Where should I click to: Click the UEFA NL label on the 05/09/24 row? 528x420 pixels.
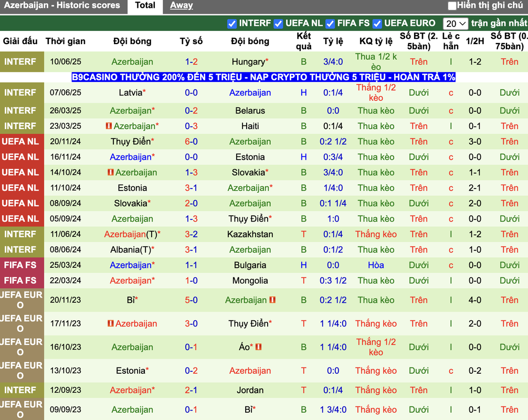(x=20, y=218)
